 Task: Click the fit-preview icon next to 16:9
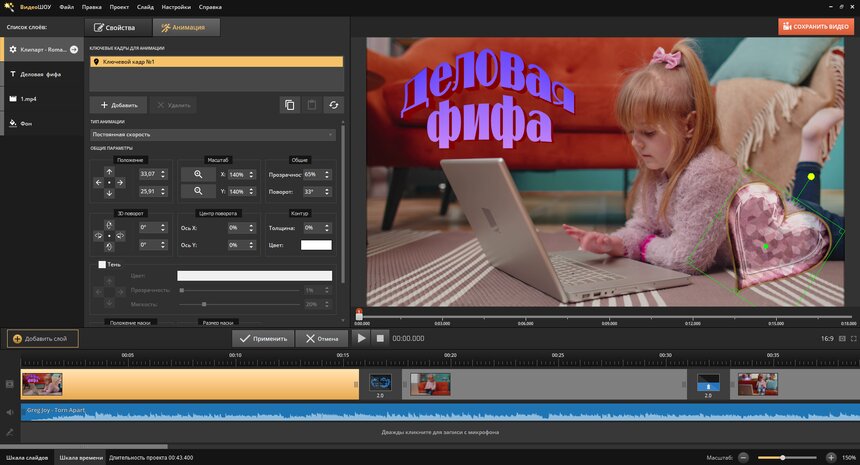click(x=842, y=339)
